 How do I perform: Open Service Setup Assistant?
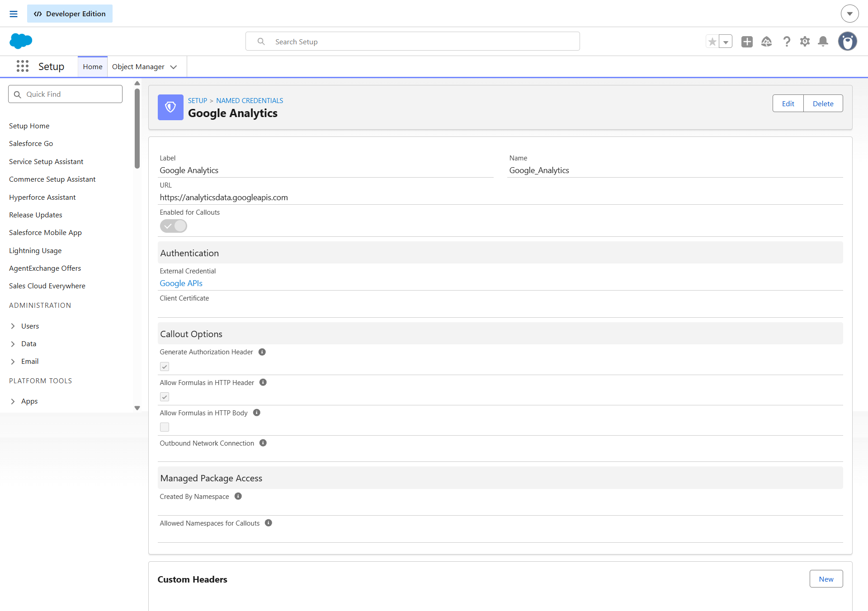coord(46,162)
